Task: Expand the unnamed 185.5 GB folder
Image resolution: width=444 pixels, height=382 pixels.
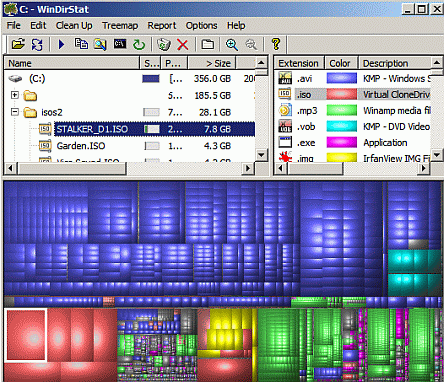Action: coord(15,95)
